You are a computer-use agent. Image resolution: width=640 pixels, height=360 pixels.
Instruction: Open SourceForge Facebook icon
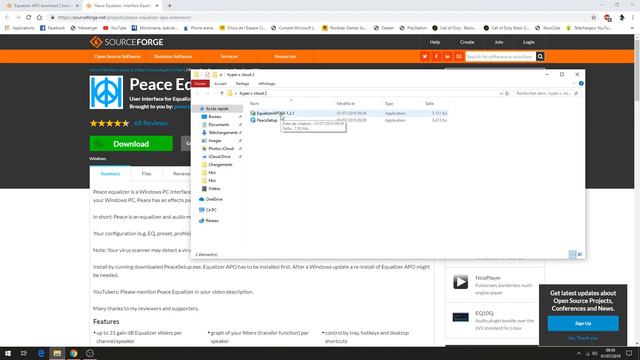click(x=436, y=56)
